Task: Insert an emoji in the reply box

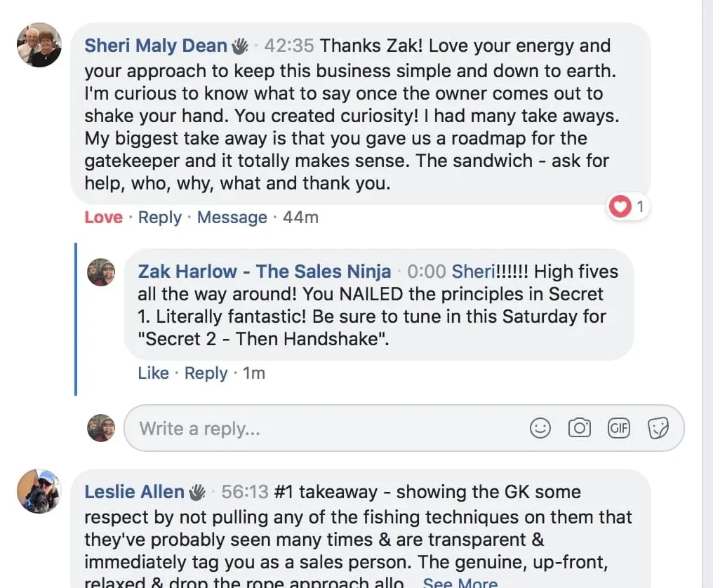Action: point(540,428)
